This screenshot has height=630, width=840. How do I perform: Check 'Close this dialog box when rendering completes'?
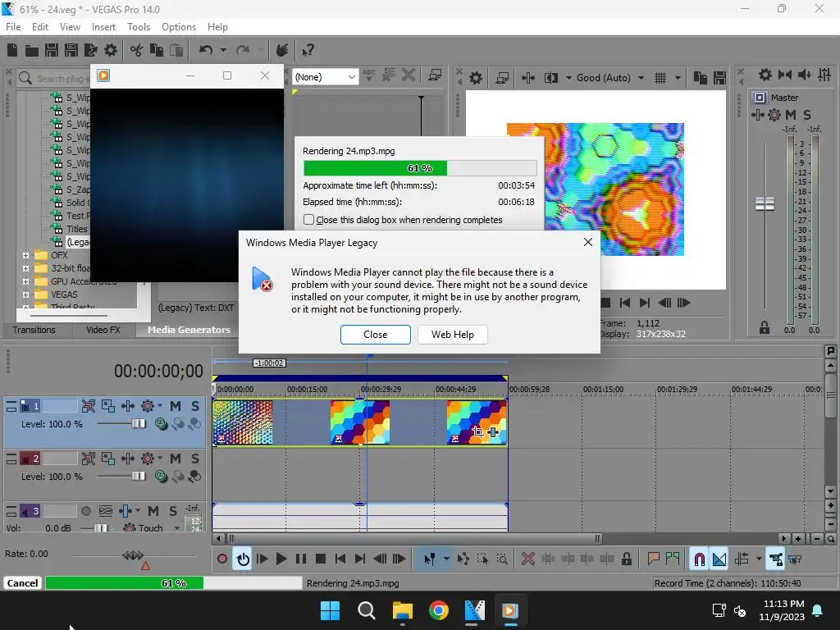pos(308,220)
